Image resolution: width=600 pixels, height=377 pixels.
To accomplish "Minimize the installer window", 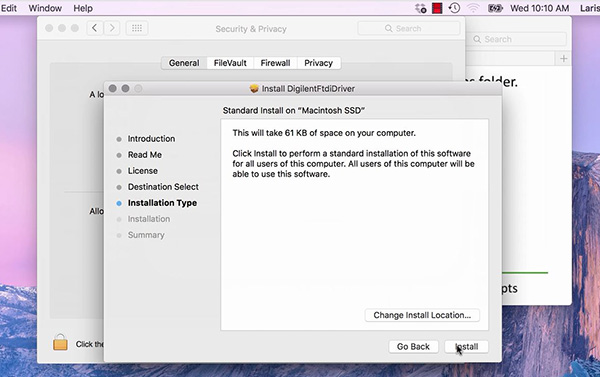I will pos(125,88).
